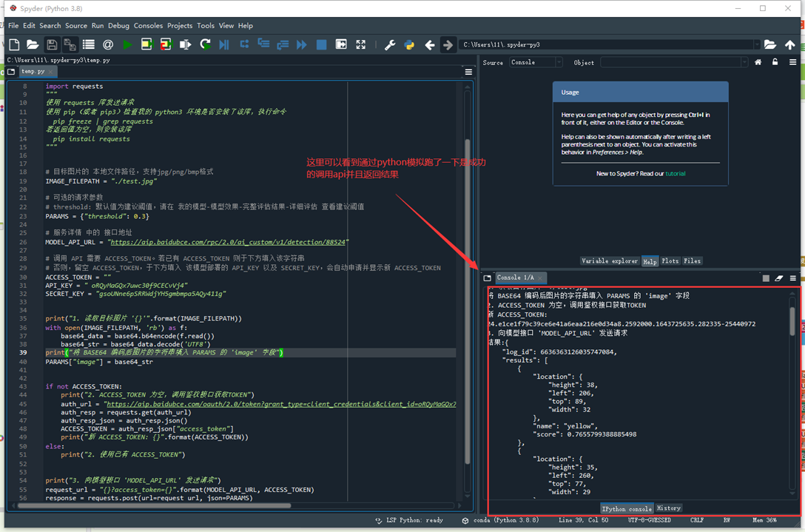Run the current script with the green play icon
This screenshot has width=805, height=532.
tap(128, 44)
